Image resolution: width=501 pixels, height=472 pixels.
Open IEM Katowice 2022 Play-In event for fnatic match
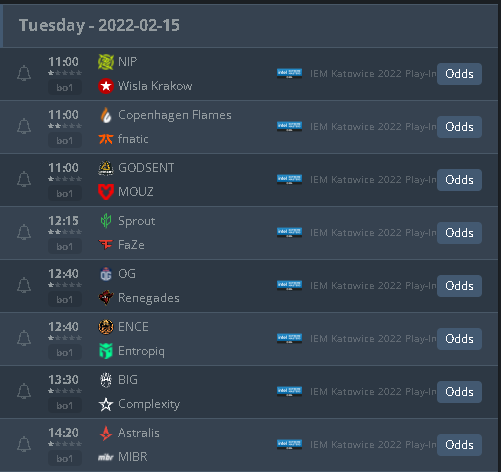point(373,127)
